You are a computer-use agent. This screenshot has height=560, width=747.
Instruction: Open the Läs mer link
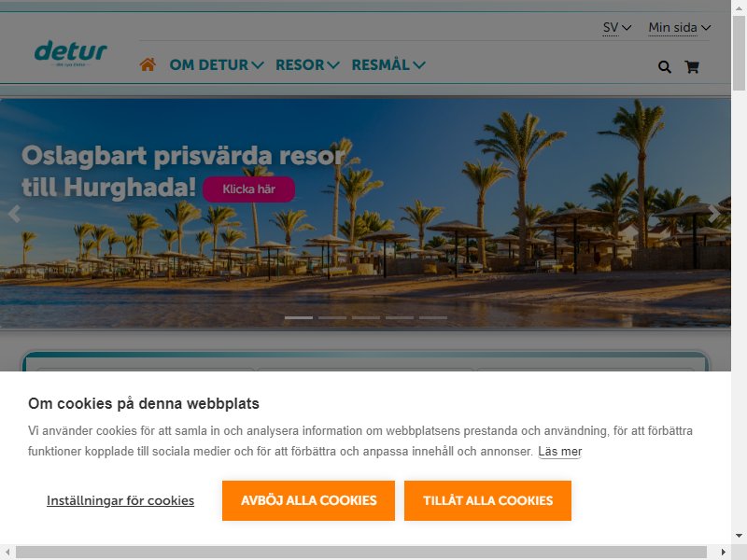click(560, 452)
